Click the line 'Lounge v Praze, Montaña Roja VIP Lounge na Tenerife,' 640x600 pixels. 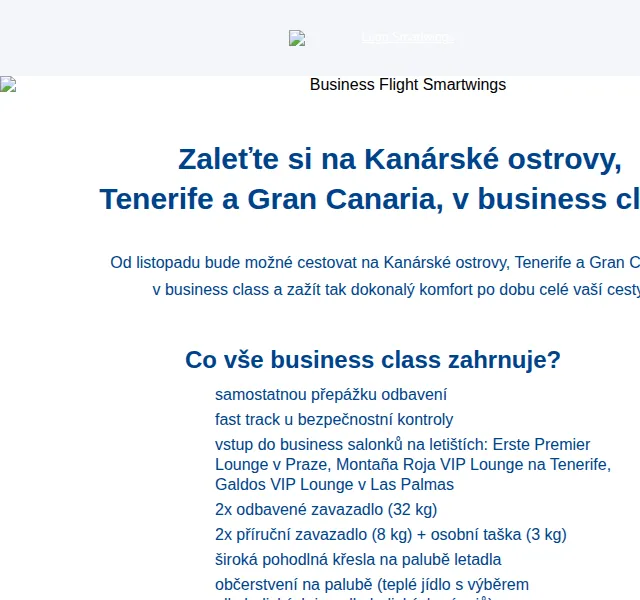413,464
